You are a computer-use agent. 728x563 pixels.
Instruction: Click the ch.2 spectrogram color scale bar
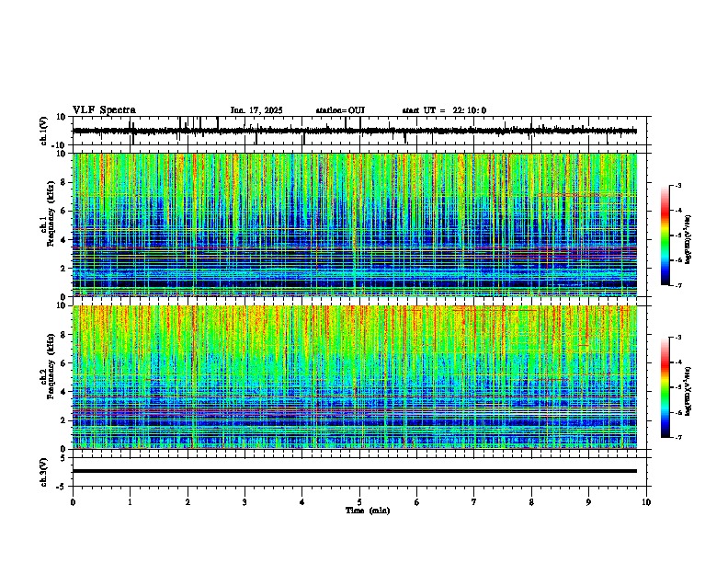click(665, 387)
